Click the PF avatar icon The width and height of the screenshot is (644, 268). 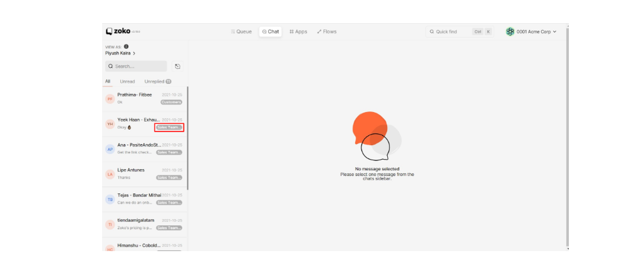[110, 99]
